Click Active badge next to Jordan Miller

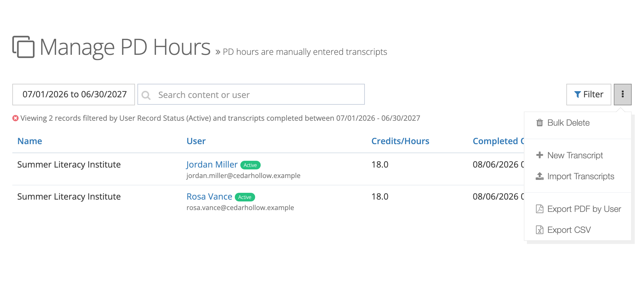[x=250, y=165]
